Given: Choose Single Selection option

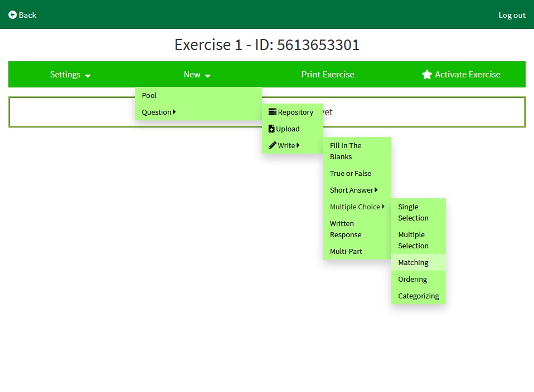Looking at the screenshot, I should coord(413,212).
